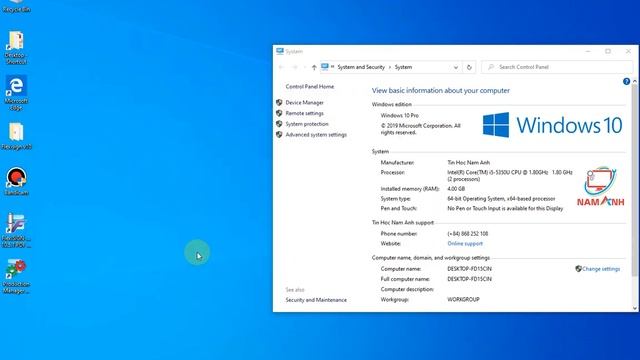Open recent locations dropdown beside forward arrow
The width and height of the screenshot is (640, 360).
pos(304,67)
